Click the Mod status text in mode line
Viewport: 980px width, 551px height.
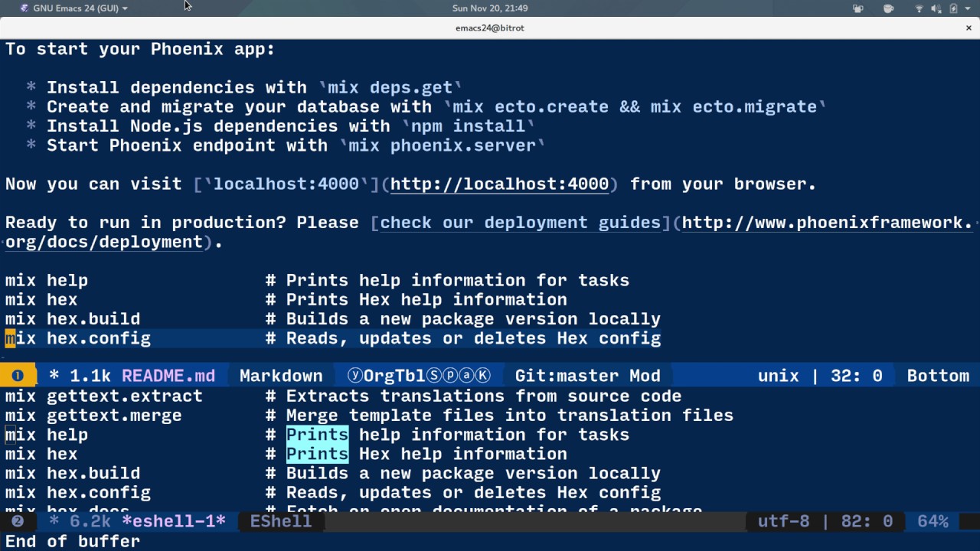(x=645, y=376)
